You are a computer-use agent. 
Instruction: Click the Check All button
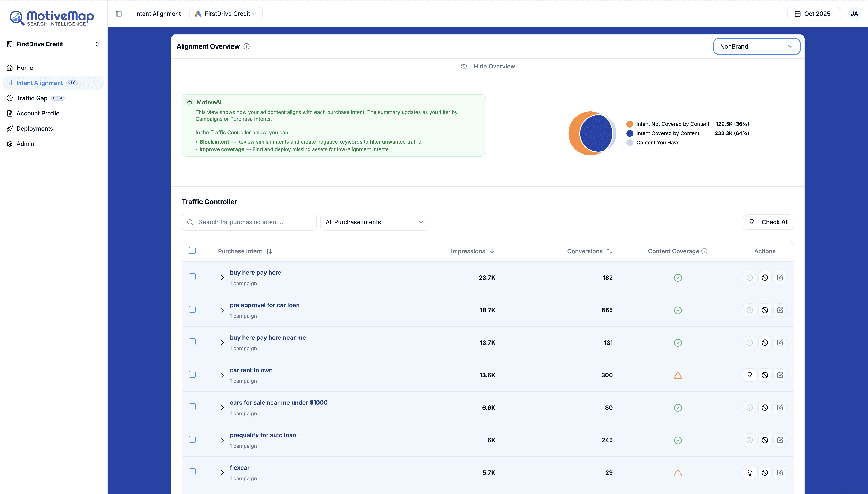click(768, 222)
